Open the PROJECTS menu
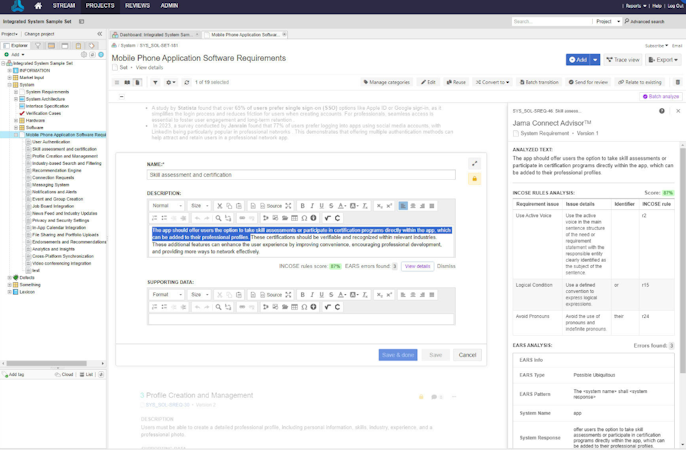The image size is (686, 450). point(100,6)
